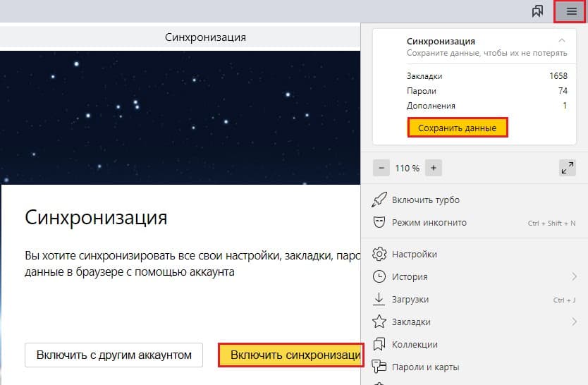Click the Collections bookmark icon
The height and width of the screenshot is (385, 588).
click(x=379, y=344)
